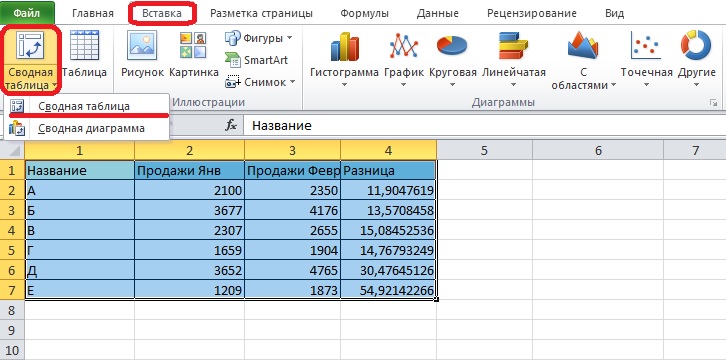Click the select-all corner of the sheet
This screenshot has width=726, height=360.
(x=13, y=150)
